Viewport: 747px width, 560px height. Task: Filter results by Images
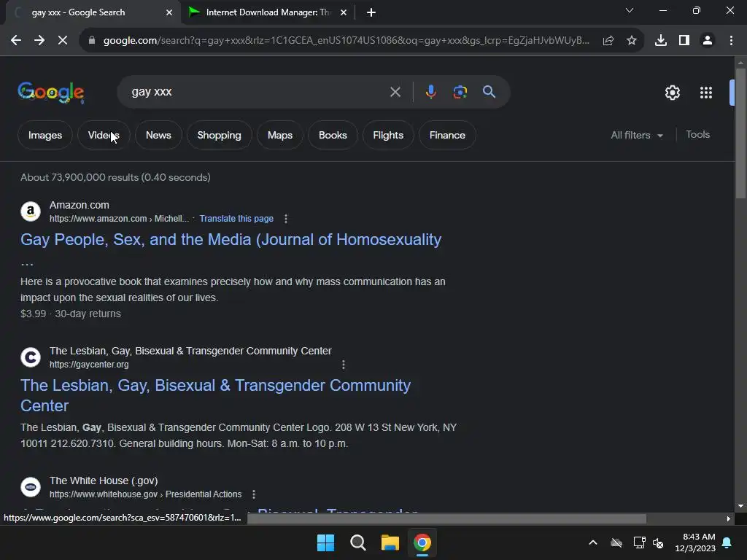[45, 135]
